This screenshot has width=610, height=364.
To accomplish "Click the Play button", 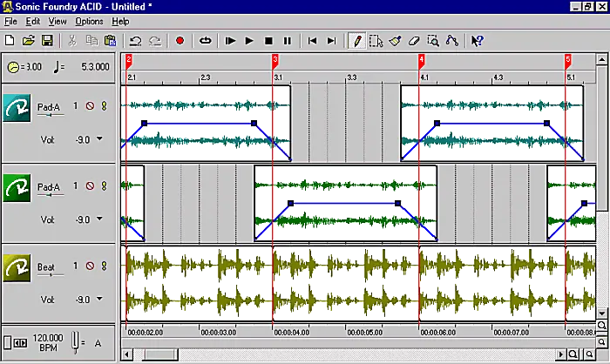I will tap(249, 40).
